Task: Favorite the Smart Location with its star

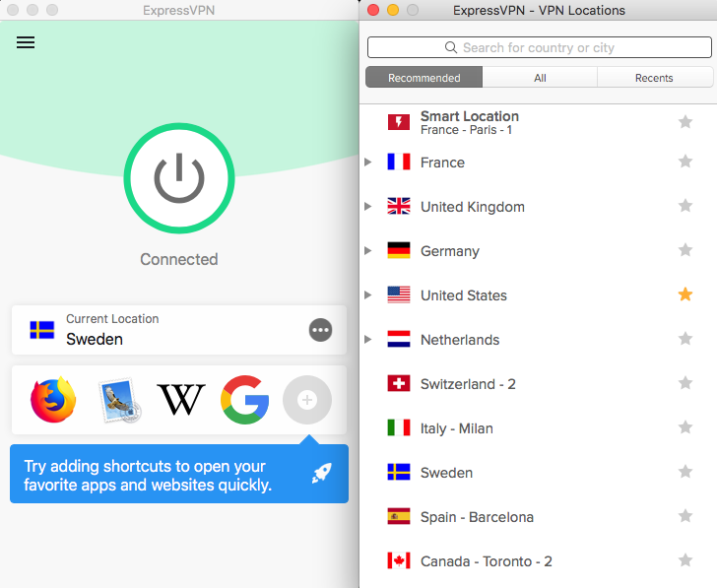Action: point(685,121)
